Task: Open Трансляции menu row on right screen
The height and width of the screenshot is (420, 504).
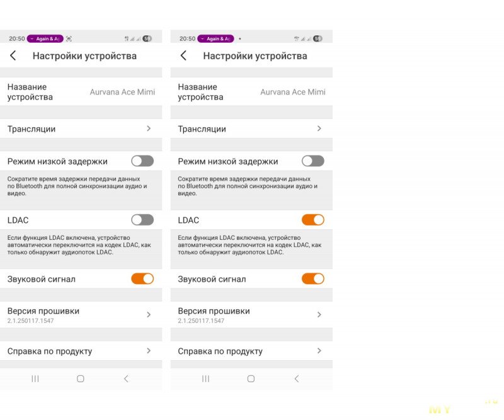Action: 251,129
